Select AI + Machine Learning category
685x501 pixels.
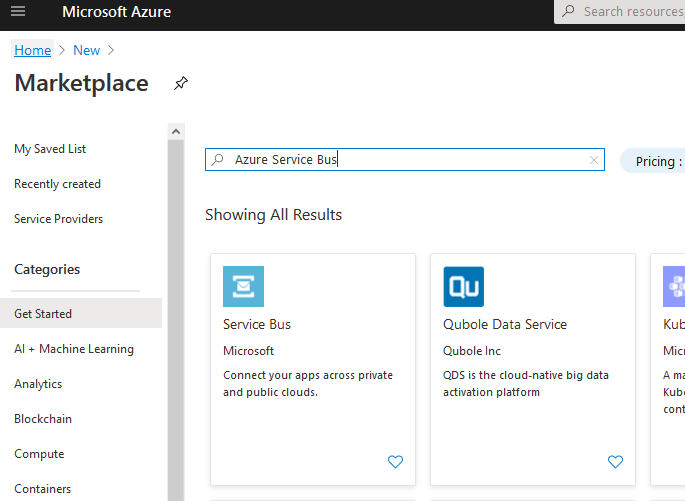coord(74,349)
